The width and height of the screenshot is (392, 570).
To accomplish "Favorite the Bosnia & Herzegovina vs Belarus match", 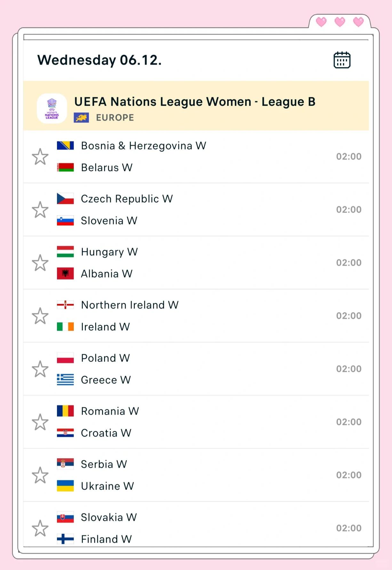I will point(40,157).
